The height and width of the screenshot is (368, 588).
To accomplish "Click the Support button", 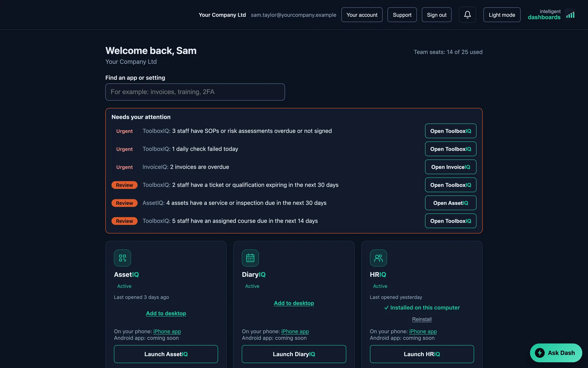I will point(402,15).
